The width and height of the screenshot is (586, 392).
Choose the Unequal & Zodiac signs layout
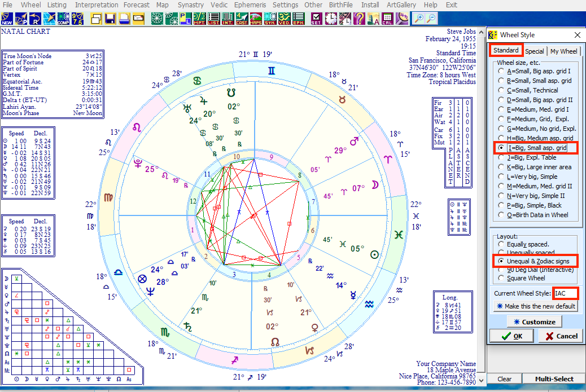(x=534, y=261)
